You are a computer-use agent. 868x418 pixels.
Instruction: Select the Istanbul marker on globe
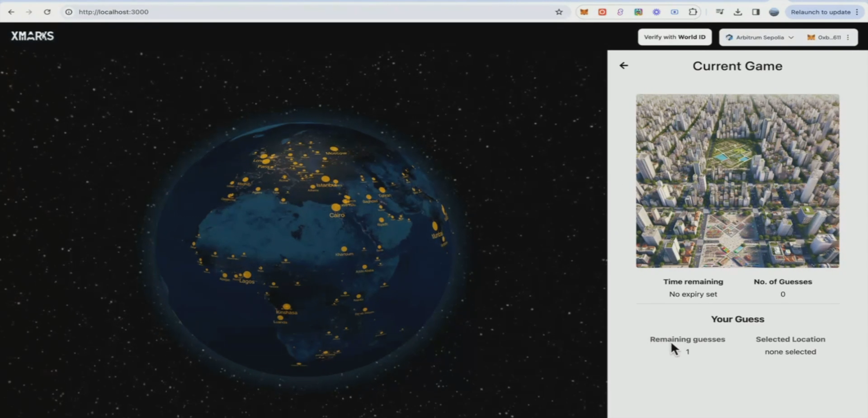coord(325,179)
